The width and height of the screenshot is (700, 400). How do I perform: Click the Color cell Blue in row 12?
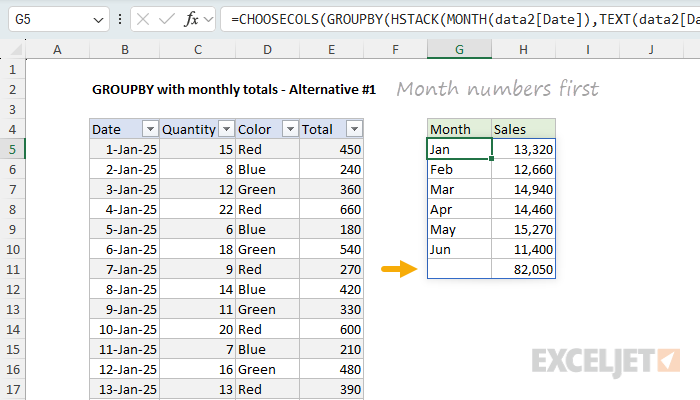[267, 289]
